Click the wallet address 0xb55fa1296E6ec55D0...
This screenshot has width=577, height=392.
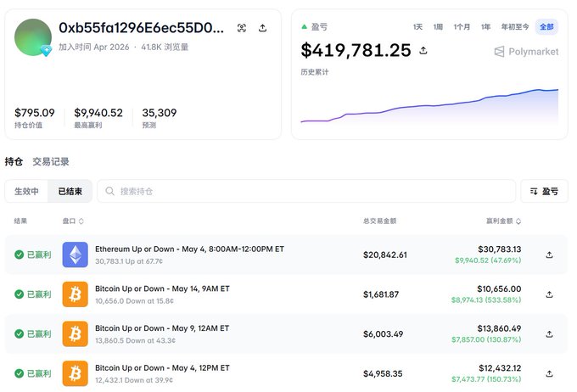click(142, 28)
